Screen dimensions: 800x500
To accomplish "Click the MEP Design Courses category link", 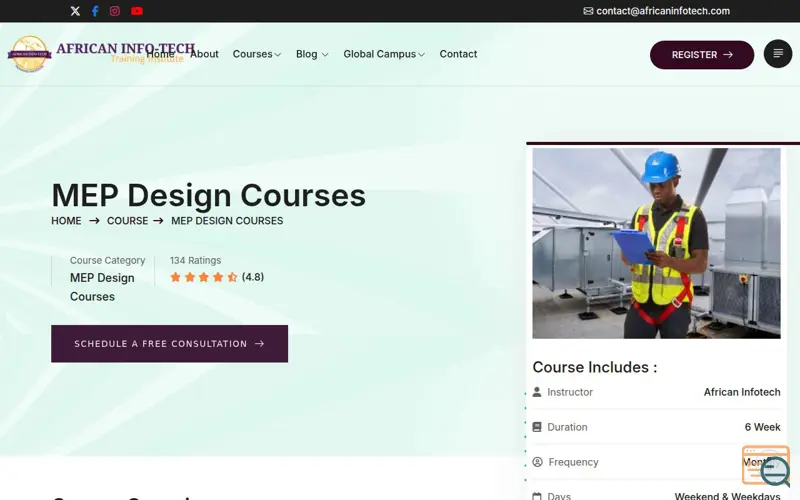I will 102,287.
